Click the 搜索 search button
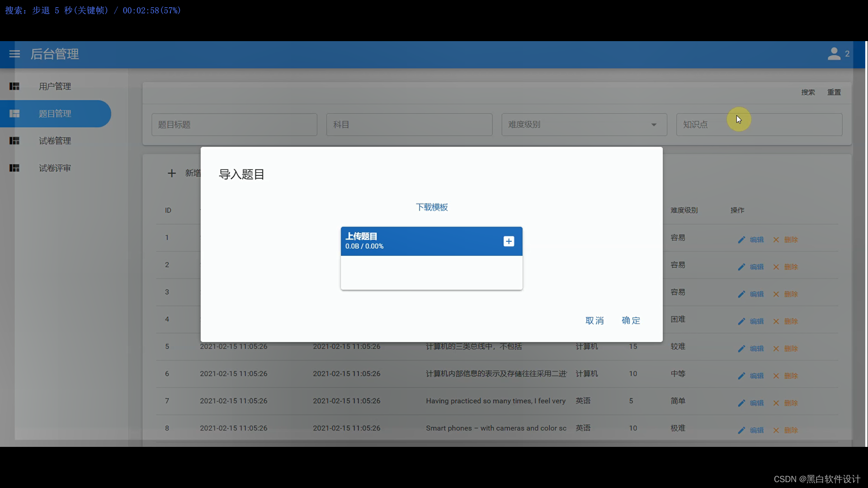The height and width of the screenshot is (488, 868). (x=808, y=92)
